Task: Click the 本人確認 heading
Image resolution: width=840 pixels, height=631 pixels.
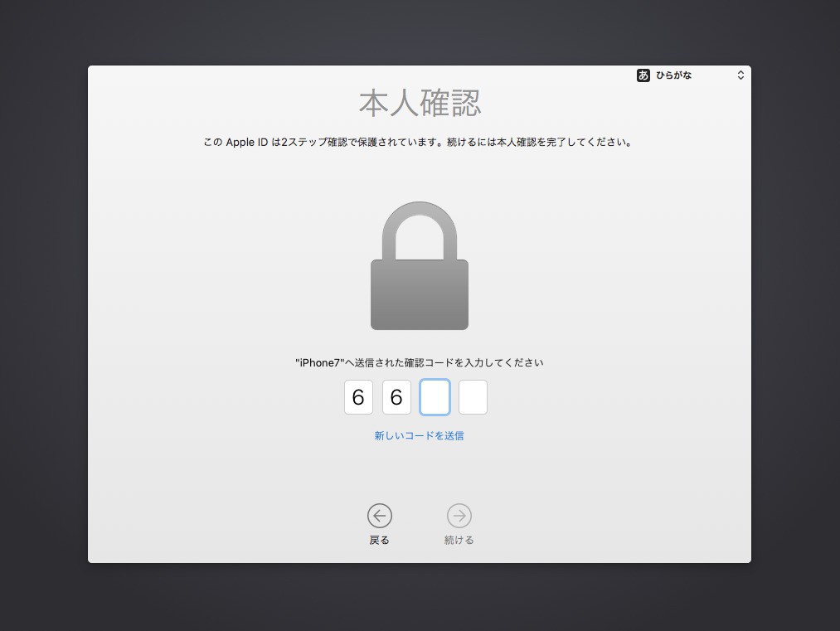Action: (420, 103)
